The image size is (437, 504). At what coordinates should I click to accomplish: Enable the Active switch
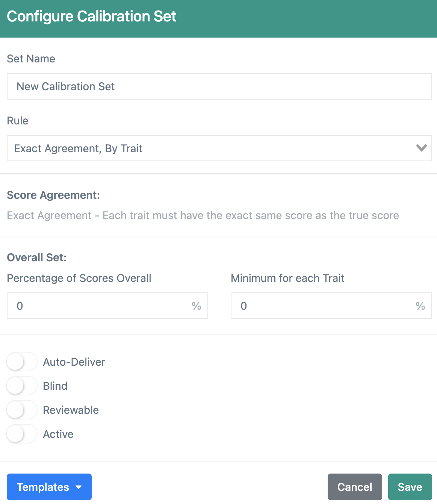[21, 434]
